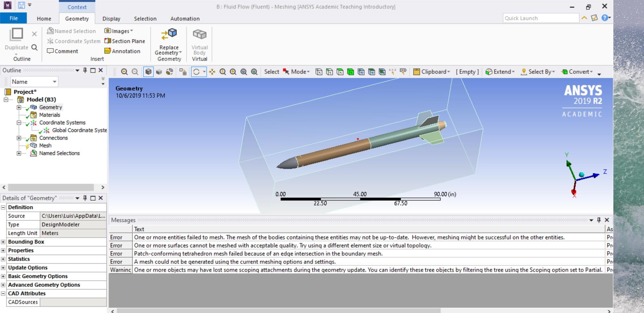Select the Pan tool with four arrows

pyautogui.click(x=212, y=72)
